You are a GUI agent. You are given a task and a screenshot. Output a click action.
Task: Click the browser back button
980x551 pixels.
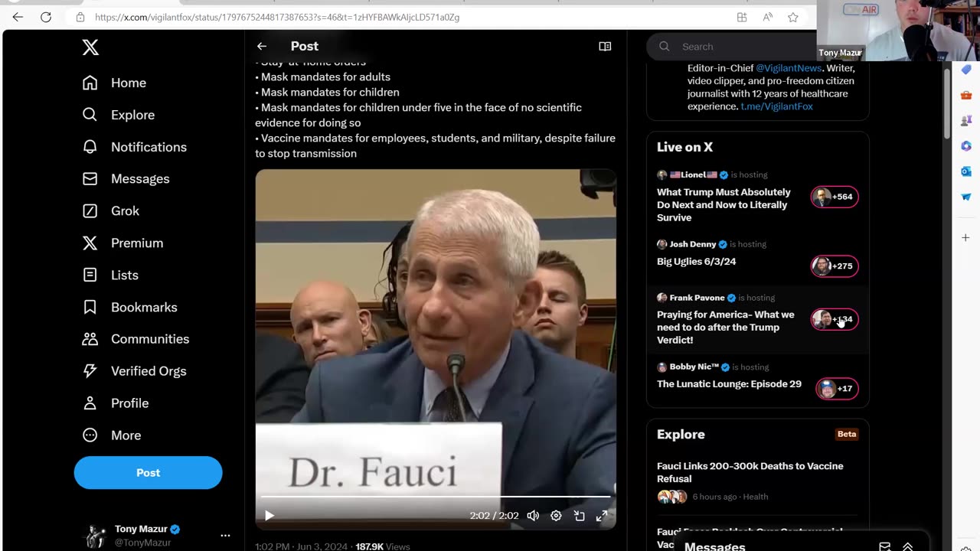pos(18,17)
